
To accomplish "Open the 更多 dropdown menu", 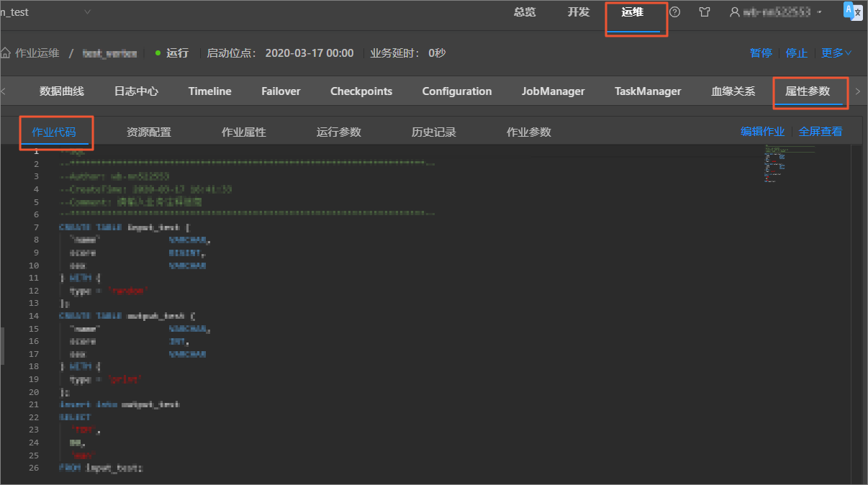I will [837, 53].
